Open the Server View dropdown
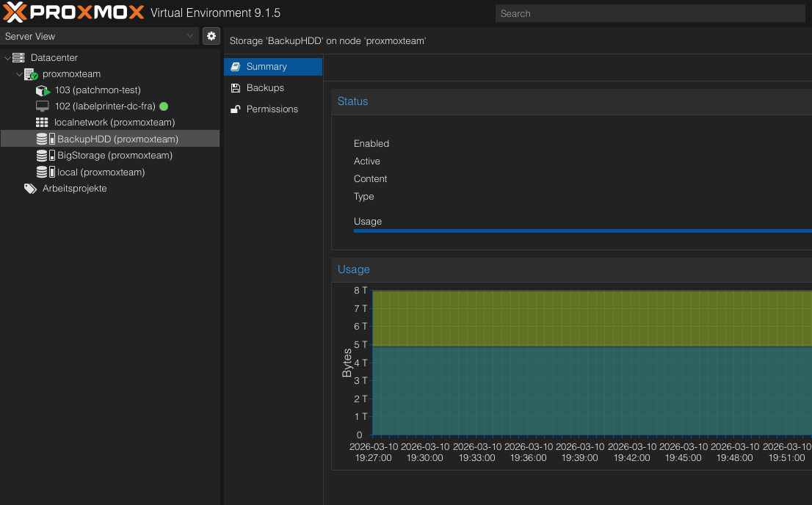812x505 pixels. (100, 36)
